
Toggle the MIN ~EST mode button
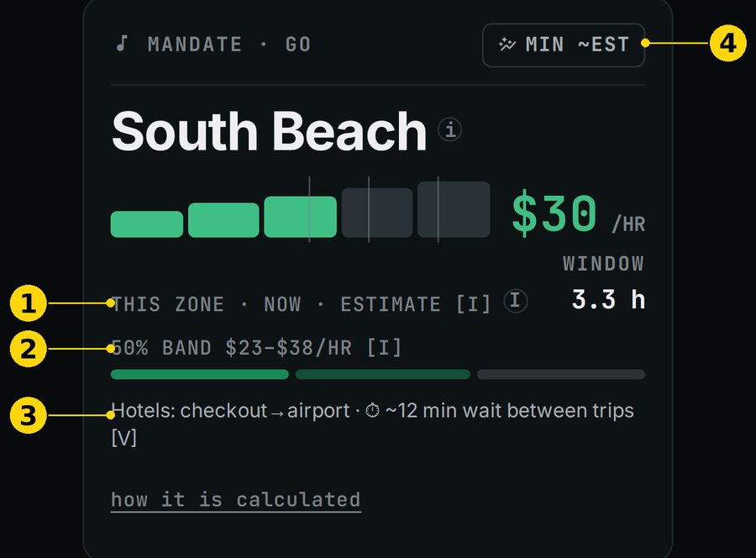563,45
